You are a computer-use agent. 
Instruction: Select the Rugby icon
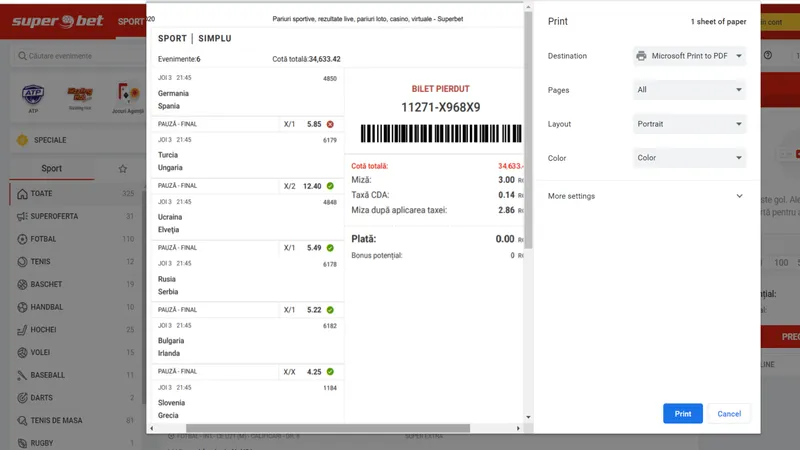click(x=22, y=443)
